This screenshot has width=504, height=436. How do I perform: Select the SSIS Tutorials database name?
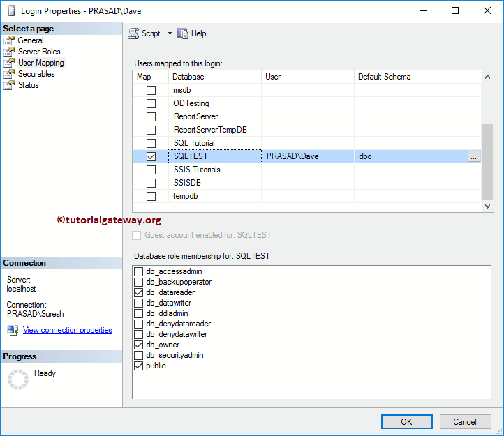[x=197, y=170]
